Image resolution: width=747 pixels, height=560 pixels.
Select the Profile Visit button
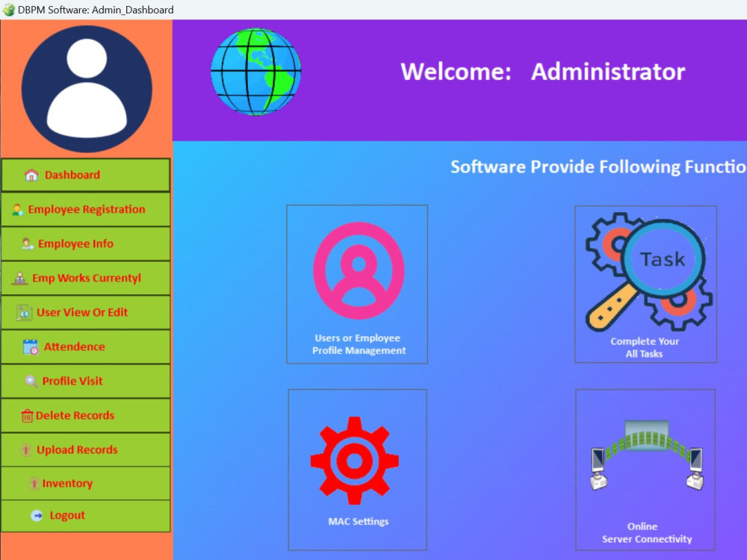(86, 381)
